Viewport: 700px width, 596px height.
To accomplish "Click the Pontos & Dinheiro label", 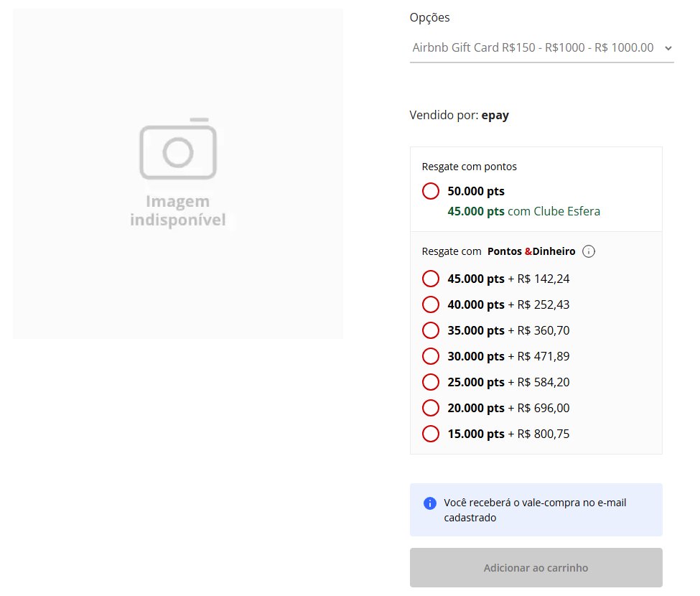I will (531, 251).
